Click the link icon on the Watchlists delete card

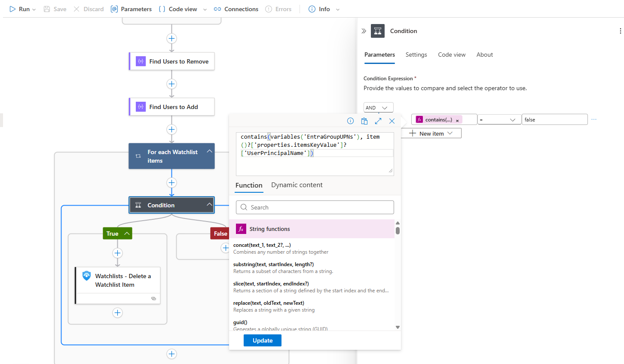click(x=153, y=298)
